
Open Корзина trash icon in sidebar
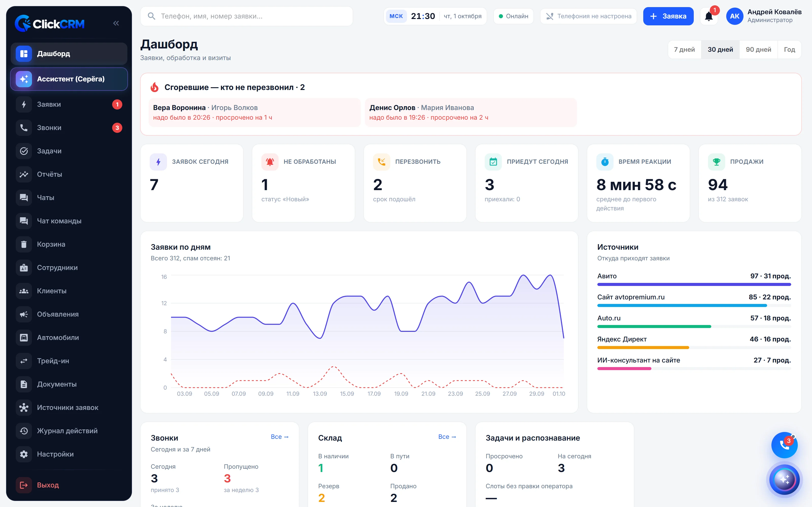(x=24, y=244)
